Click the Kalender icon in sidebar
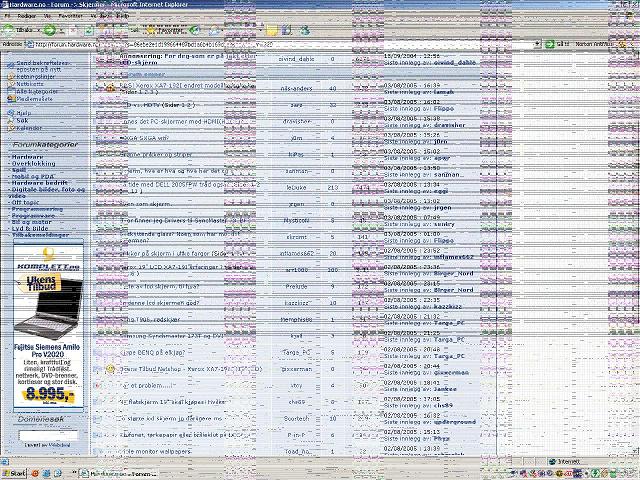 pyautogui.click(x=11, y=128)
